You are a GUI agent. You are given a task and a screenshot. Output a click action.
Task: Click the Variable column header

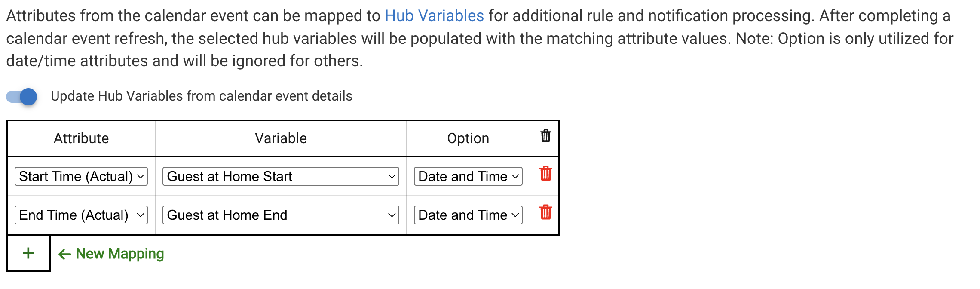281,138
